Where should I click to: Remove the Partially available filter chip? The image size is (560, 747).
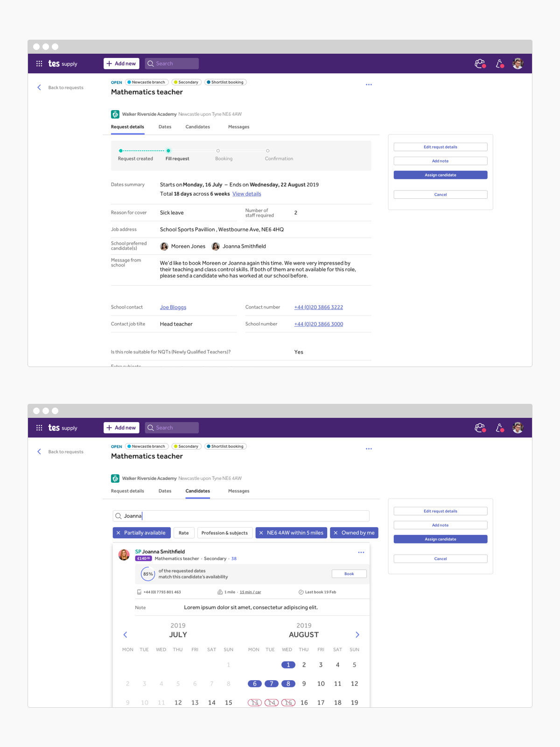tap(119, 533)
